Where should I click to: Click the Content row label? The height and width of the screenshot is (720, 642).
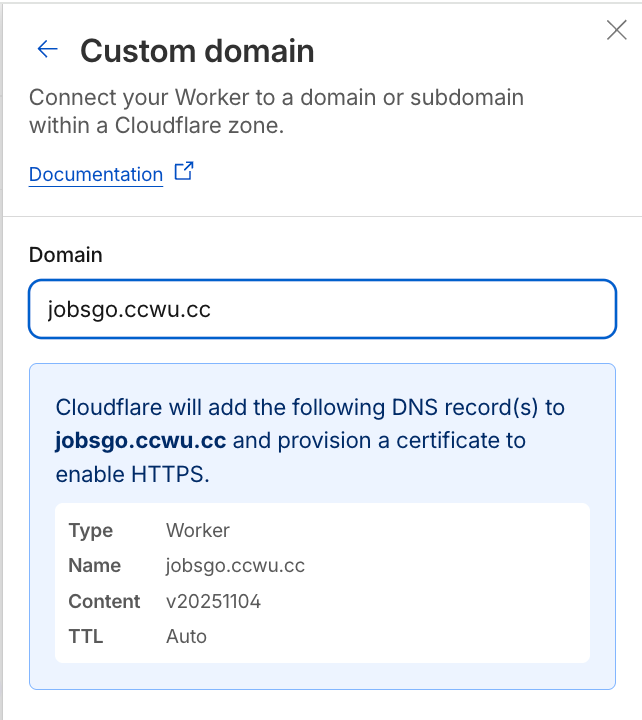(x=104, y=602)
